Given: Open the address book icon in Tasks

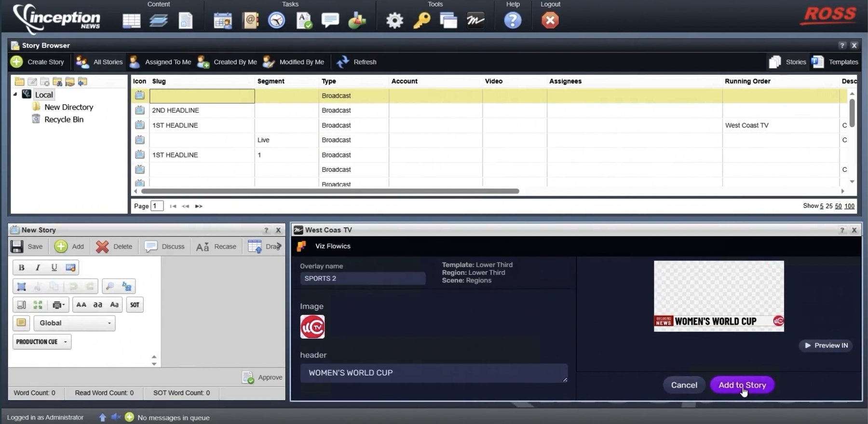Looking at the screenshot, I should [250, 20].
